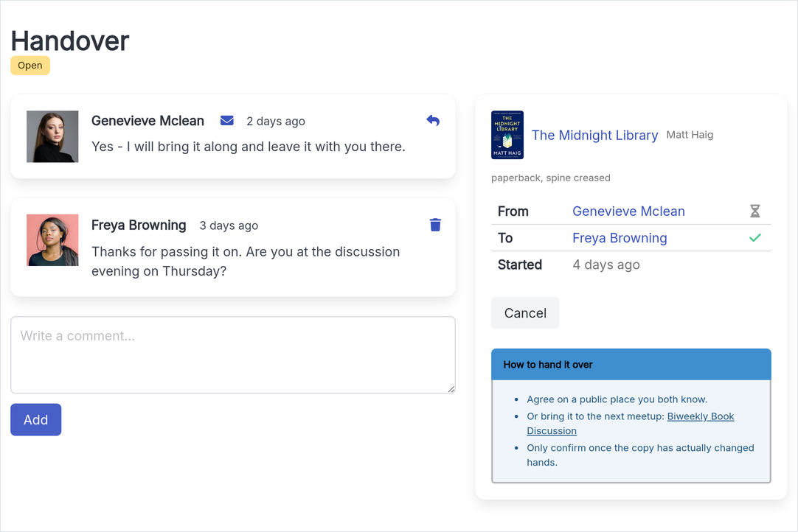Open Freya Browning's profile photo

(x=52, y=240)
